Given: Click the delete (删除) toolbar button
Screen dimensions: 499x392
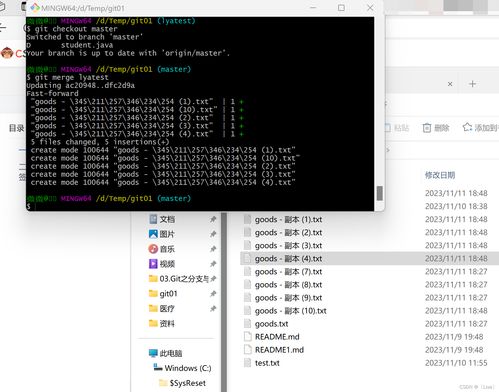Looking at the screenshot, I should tap(436, 128).
